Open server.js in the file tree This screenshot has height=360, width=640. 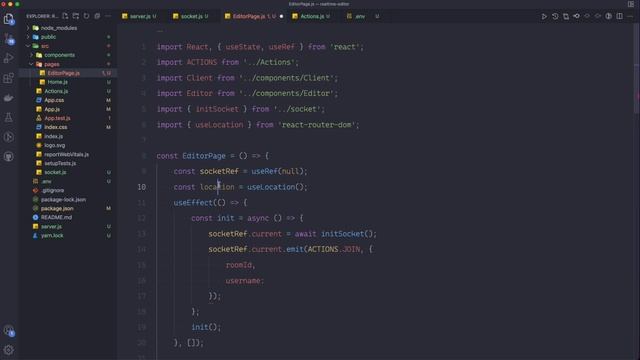[x=51, y=226]
